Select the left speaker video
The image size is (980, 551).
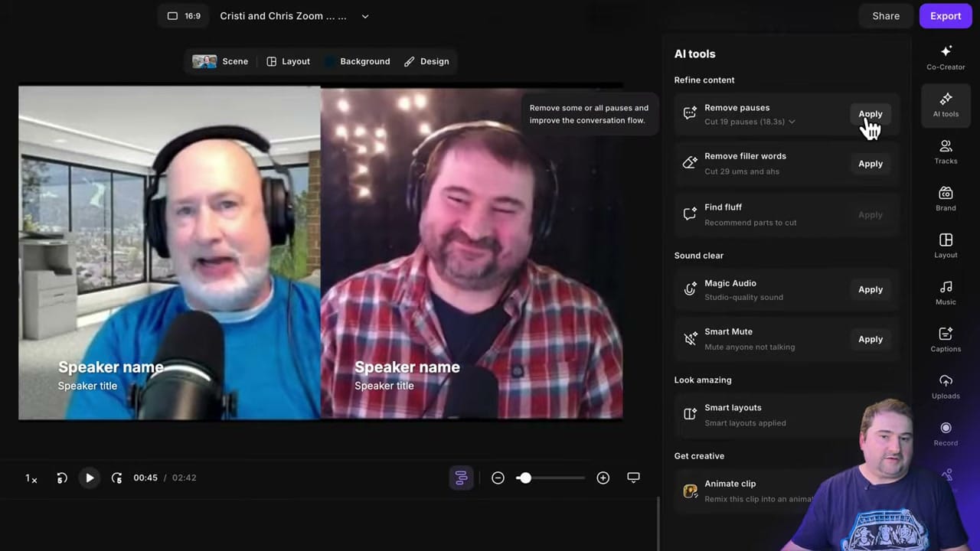(x=169, y=253)
